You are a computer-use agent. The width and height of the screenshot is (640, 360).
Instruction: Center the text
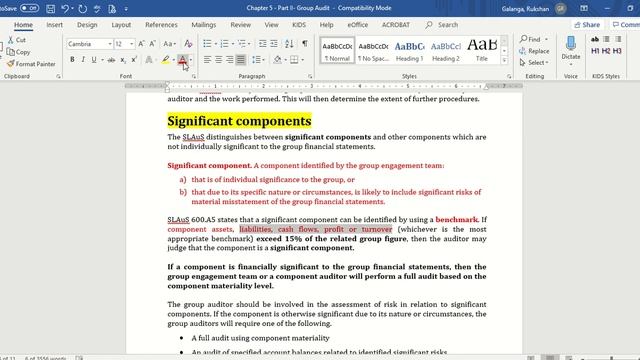coord(218,60)
